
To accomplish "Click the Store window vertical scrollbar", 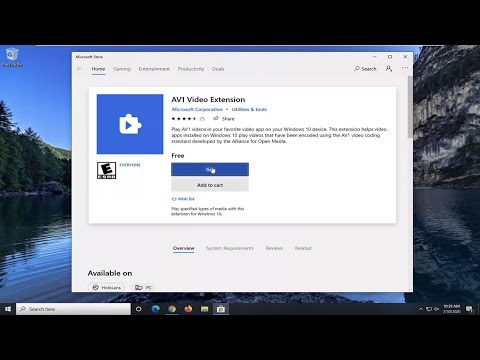I will point(410,107).
